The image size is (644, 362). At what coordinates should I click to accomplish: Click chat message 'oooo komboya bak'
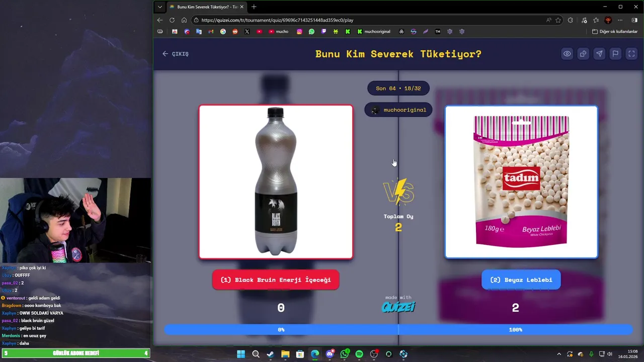(x=43, y=306)
